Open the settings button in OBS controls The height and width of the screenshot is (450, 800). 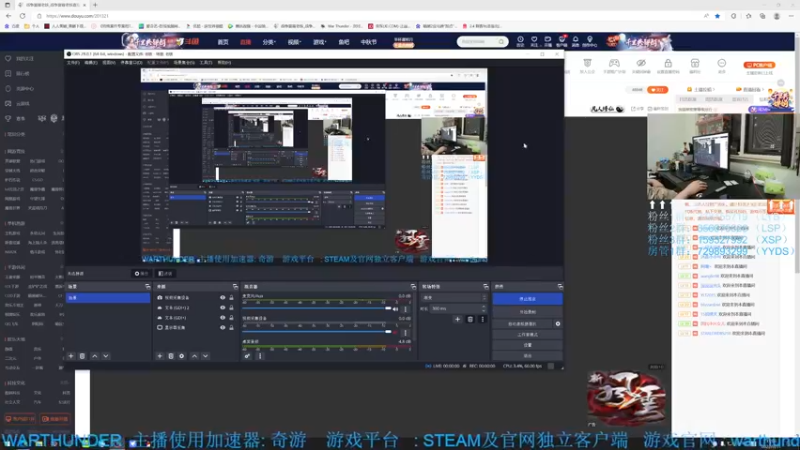click(528, 345)
